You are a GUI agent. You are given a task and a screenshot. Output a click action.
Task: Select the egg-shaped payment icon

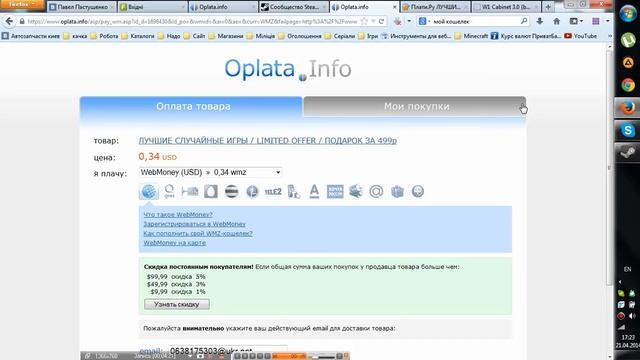[211, 191]
